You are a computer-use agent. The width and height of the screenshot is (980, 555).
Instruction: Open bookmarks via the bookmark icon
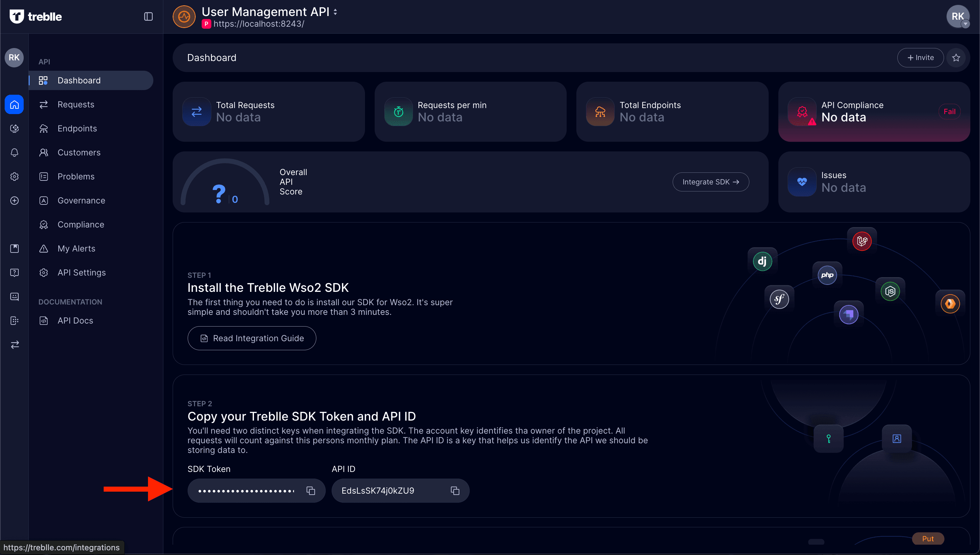pyautogui.click(x=14, y=248)
